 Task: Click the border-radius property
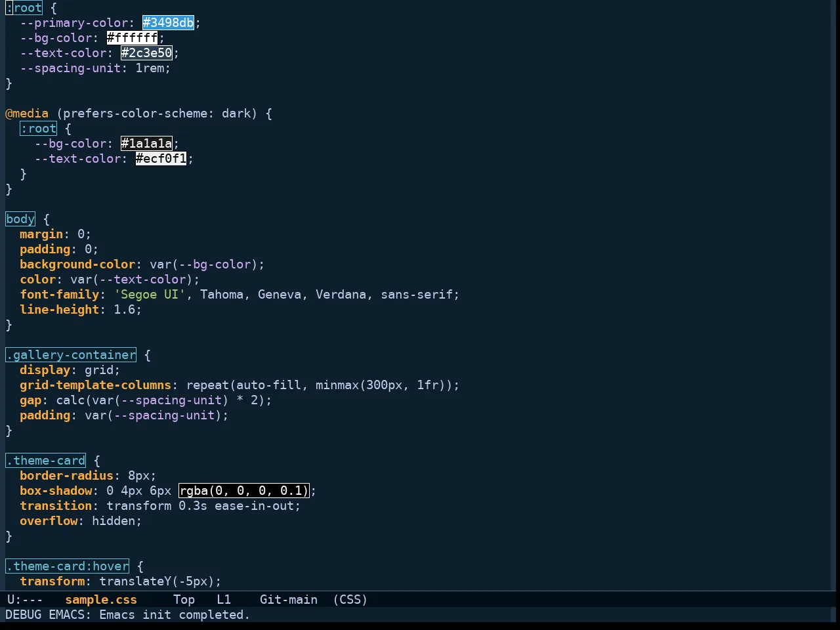[67, 476]
